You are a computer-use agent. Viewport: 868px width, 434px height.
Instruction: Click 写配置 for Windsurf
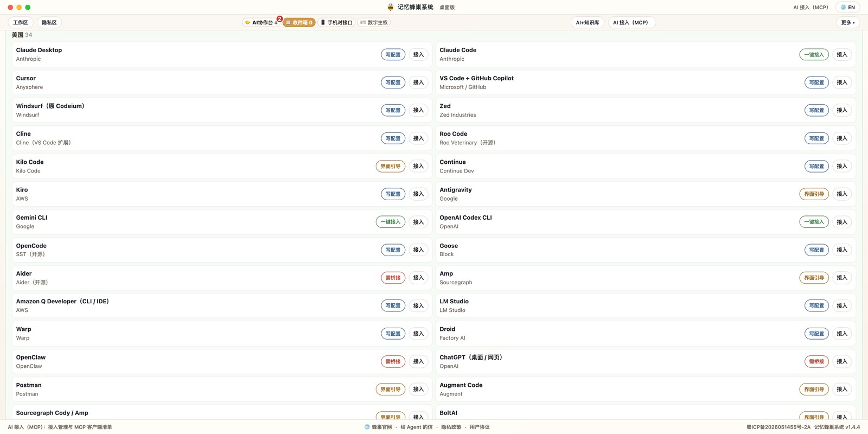click(393, 110)
